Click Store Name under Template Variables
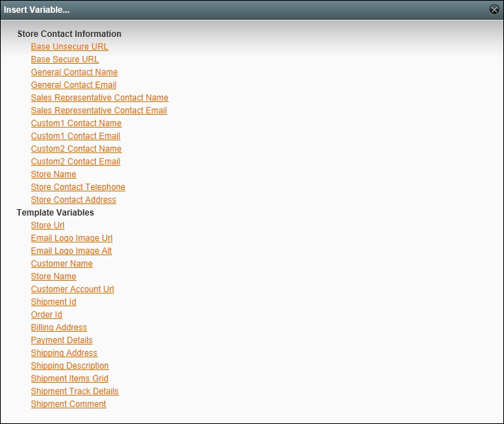Screen dimensions: 504x424 point(54,277)
